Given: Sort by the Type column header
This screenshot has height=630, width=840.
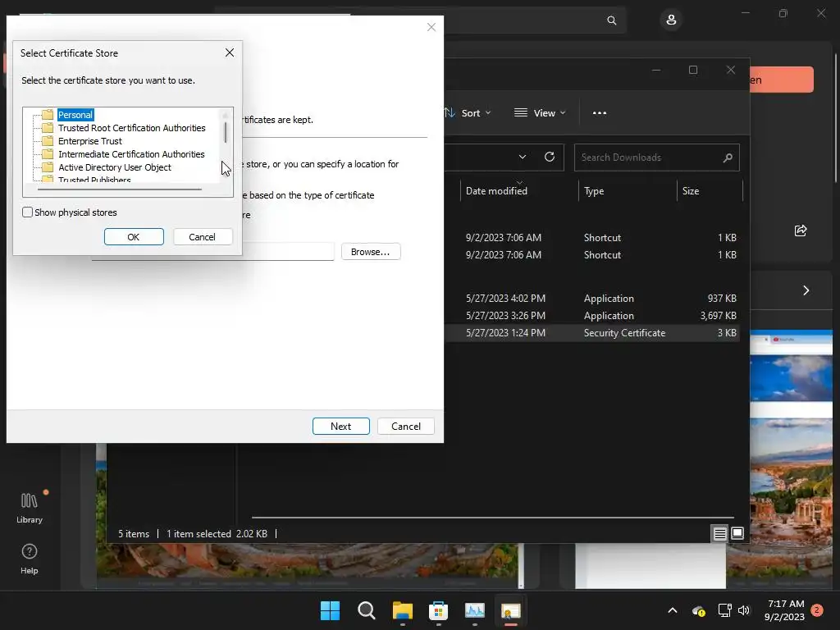Looking at the screenshot, I should [594, 190].
